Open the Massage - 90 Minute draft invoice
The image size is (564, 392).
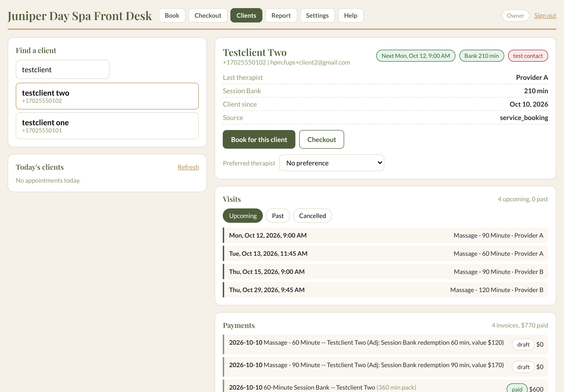coord(385,367)
